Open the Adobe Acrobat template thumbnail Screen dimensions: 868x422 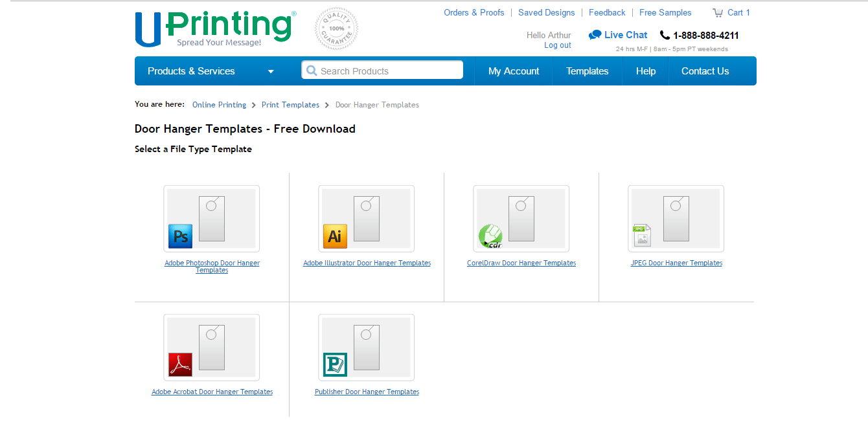point(211,348)
